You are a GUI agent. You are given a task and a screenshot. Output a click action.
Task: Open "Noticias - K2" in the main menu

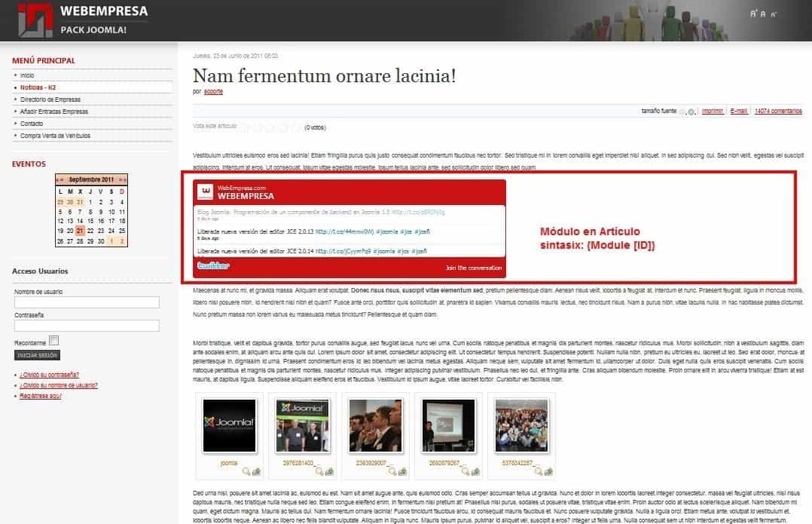pyautogui.click(x=38, y=87)
